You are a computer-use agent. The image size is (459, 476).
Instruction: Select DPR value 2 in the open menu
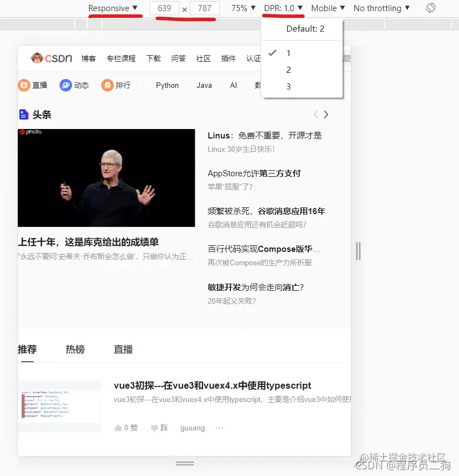[288, 70]
